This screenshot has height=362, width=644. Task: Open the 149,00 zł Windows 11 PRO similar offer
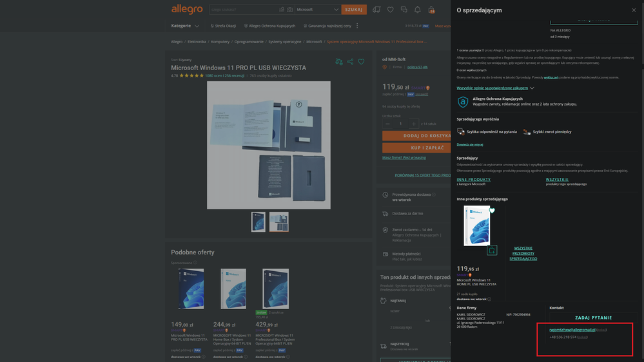pyautogui.click(x=191, y=289)
